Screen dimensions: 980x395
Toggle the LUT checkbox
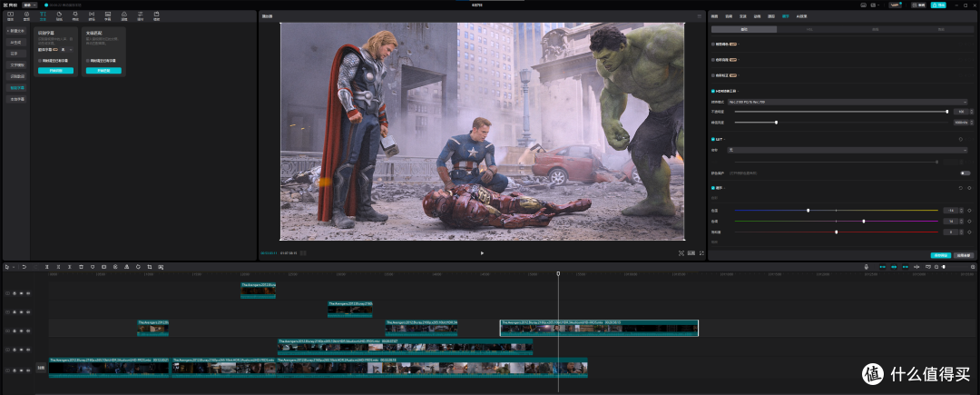point(713,139)
